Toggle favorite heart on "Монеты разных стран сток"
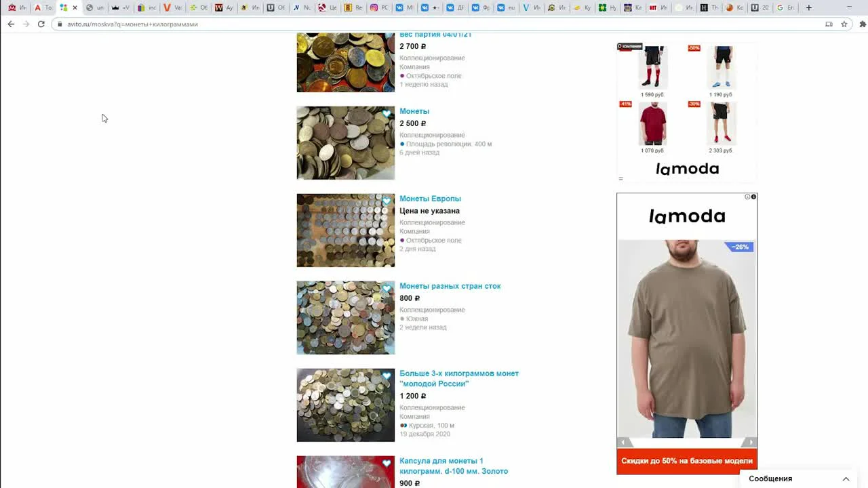 (x=387, y=289)
